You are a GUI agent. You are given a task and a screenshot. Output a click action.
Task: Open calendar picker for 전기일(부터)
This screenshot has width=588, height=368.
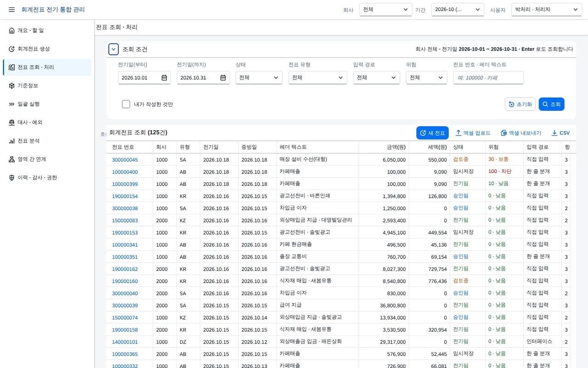pyautogui.click(x=164, y=78)
